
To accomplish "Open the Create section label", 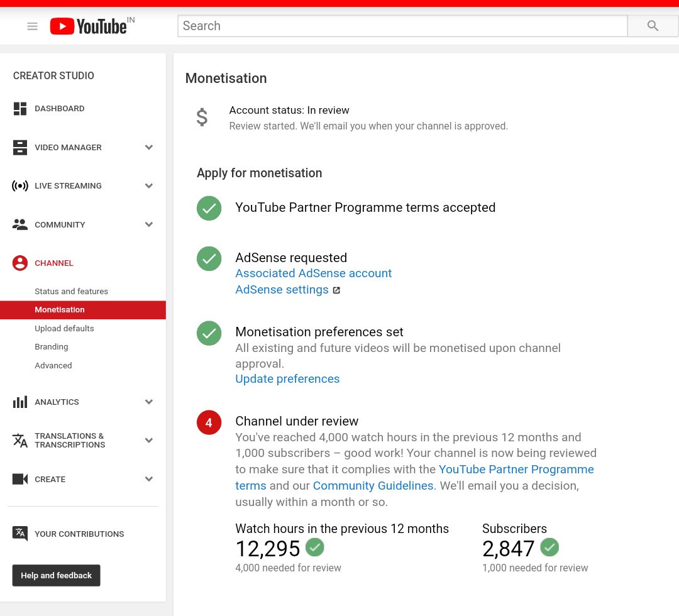I will point(50,479).
